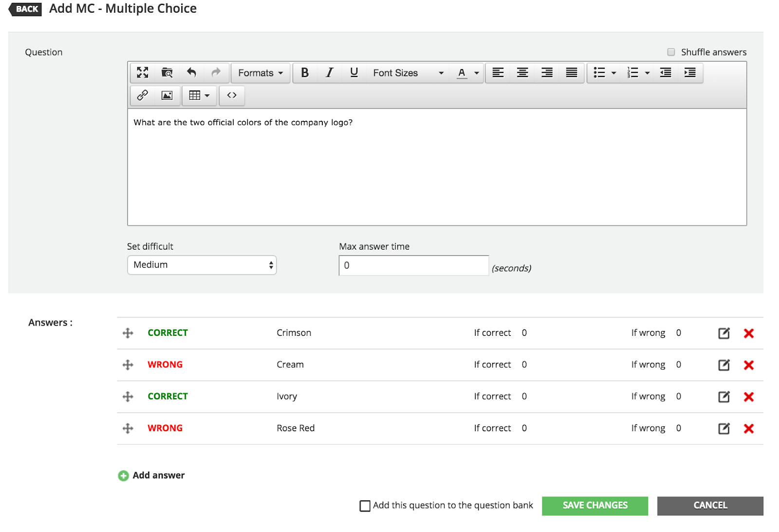Delete the Rose Red answer
The width and height of the screenshot is (779, 532).
748,429
